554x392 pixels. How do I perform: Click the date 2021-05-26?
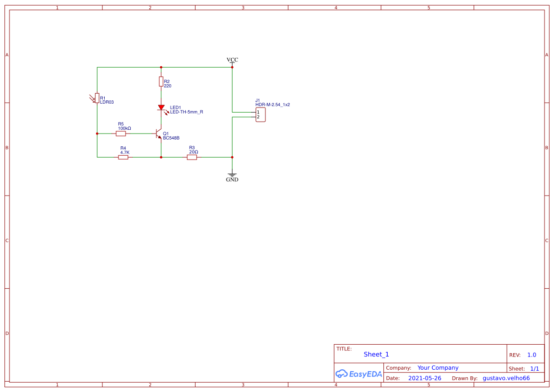point(424,378)
